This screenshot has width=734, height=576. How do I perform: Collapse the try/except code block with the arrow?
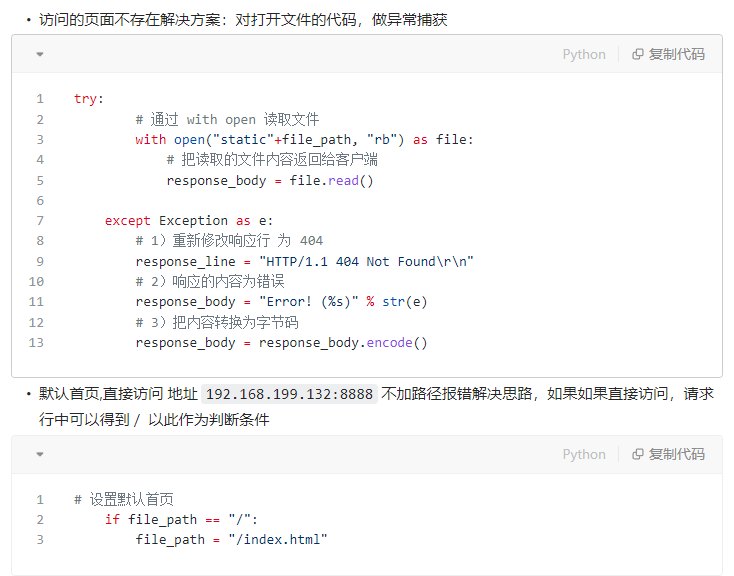(x=40, y=54)
